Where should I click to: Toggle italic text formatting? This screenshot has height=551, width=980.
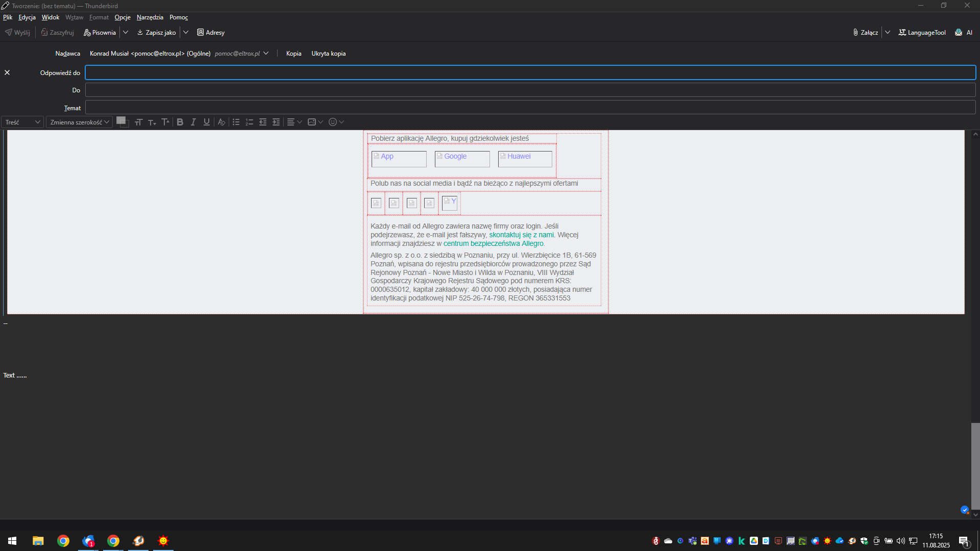pyautogui.click(x=193, y=122)
